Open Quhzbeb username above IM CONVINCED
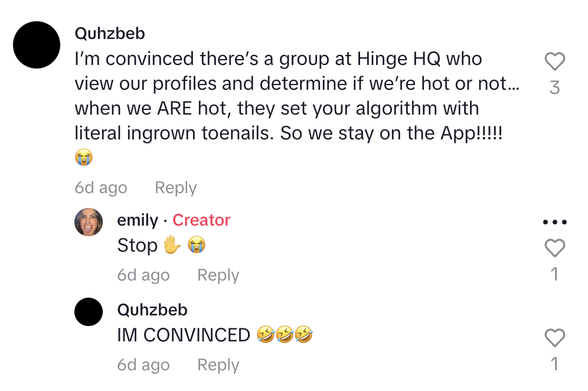The height and width of the screenshot is (391, 588). 152,310
